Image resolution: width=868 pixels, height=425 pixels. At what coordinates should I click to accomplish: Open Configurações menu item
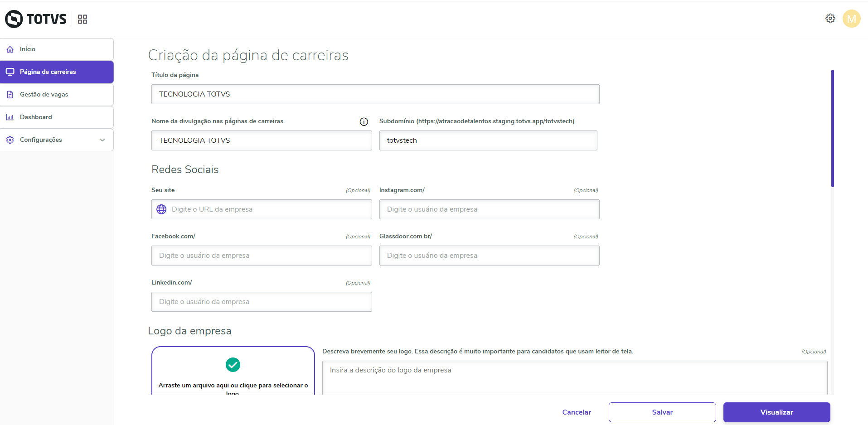coord(57,140)
